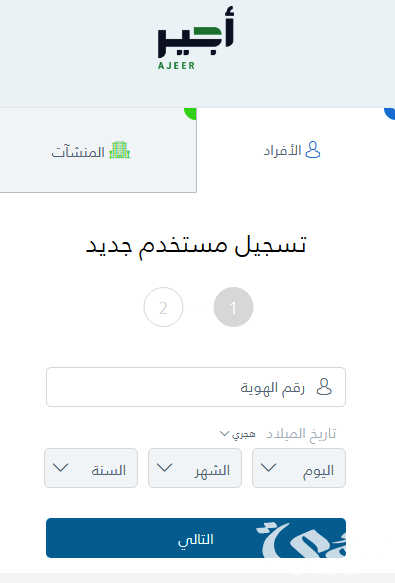The image size is (395, 583).
Task: Click the blue dot on the الأفراد tab corner
Action: tap(390, 113)
